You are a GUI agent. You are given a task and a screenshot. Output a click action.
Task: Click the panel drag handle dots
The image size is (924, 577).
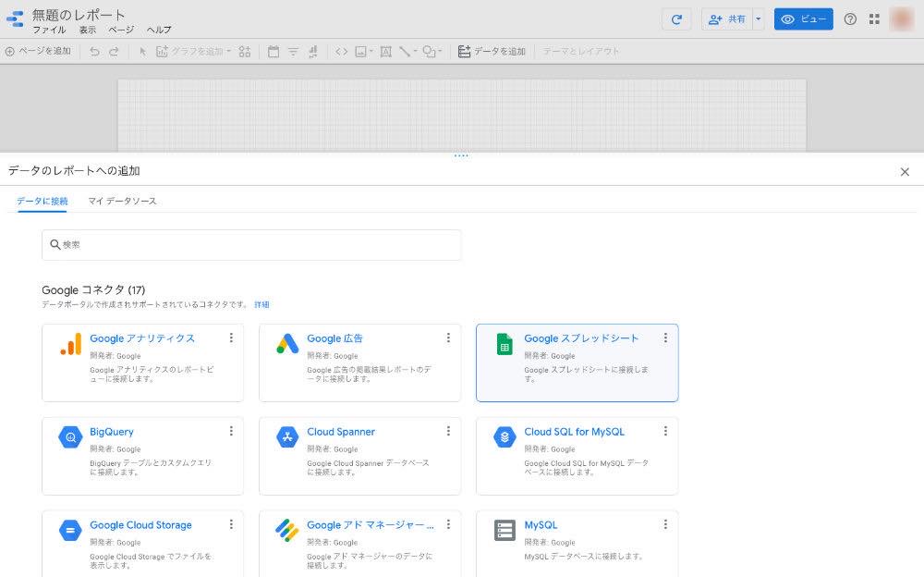coord(461,155)
